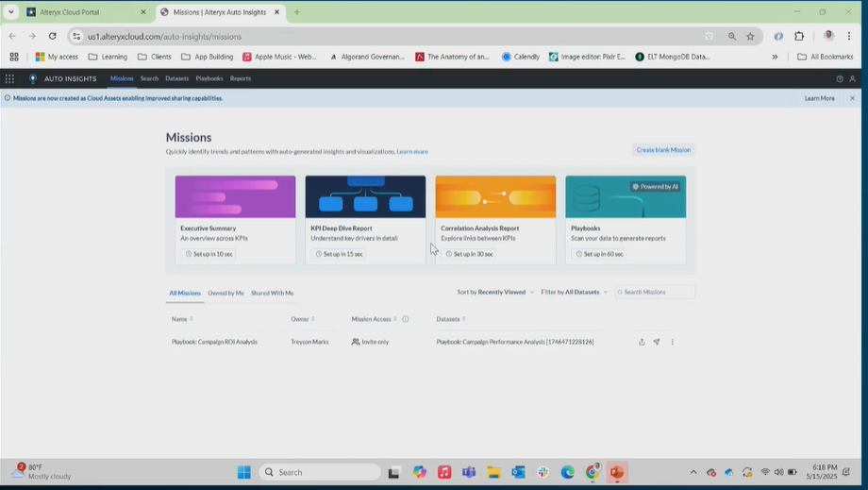Select the Owned by Me tab

click(225, 293)
